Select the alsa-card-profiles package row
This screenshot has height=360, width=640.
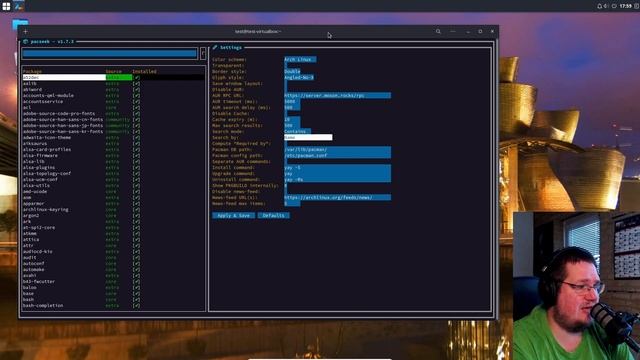(113, 149)
